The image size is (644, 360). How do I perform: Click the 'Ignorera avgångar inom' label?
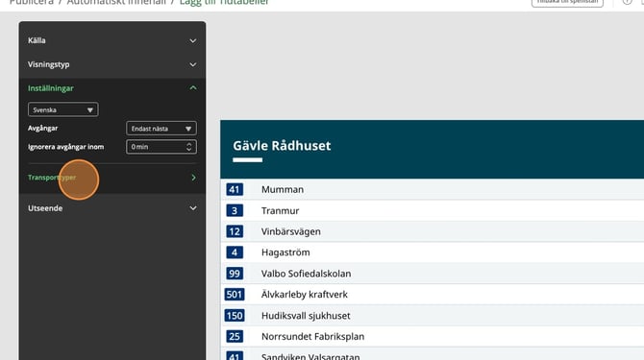(x=65, y=147)
